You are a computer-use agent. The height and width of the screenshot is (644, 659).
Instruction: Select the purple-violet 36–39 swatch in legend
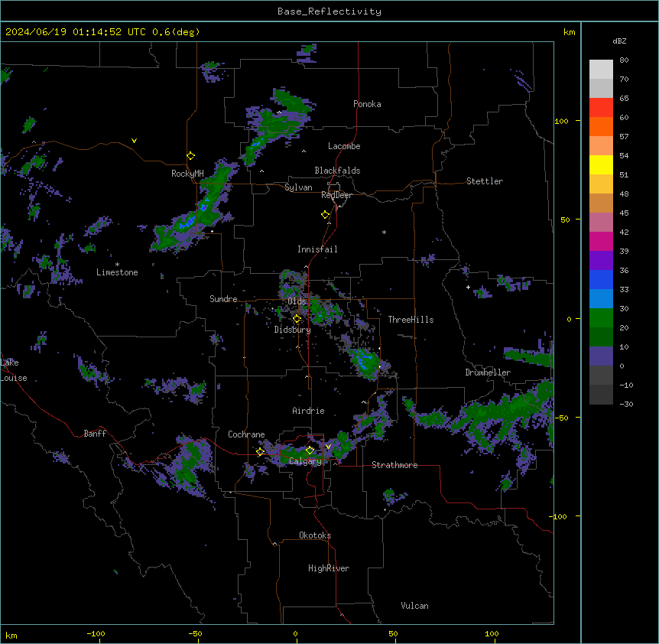(x=601, y=261)
